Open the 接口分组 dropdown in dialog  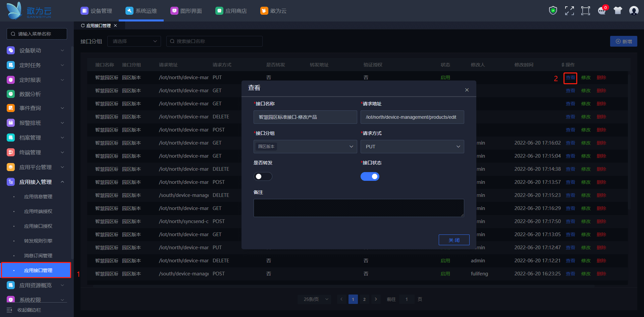coord(305,147)
